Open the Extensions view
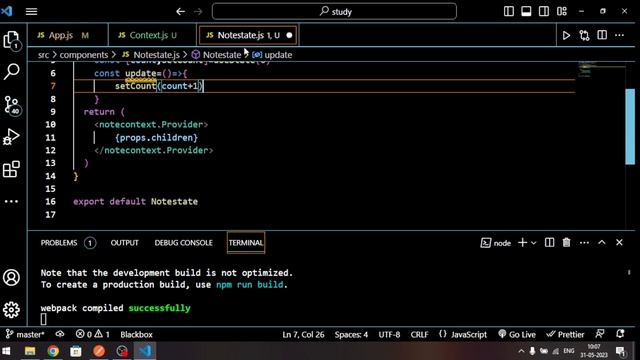 (11, 169)
